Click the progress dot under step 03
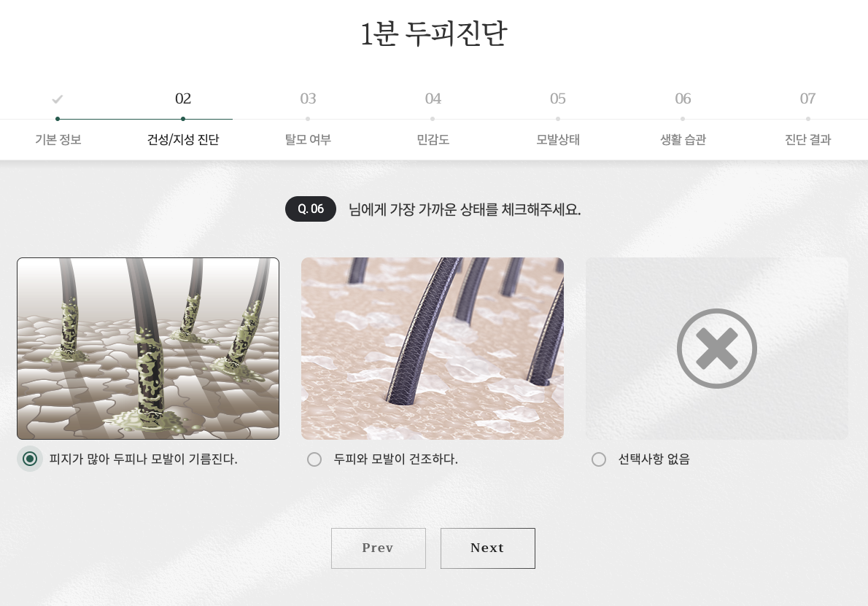This screenshot has width=868, height=606. click(308, 119)
